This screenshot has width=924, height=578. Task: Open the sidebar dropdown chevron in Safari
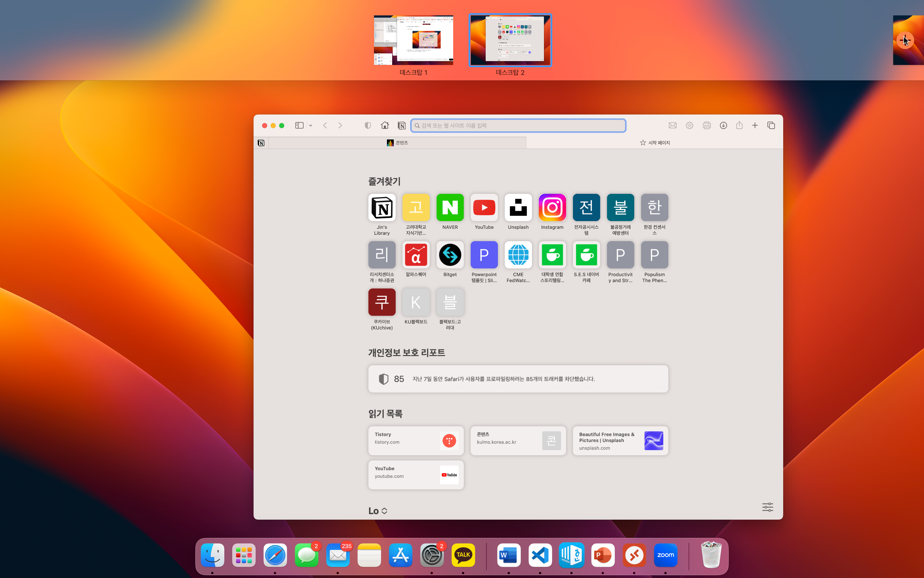click(310, 126)
